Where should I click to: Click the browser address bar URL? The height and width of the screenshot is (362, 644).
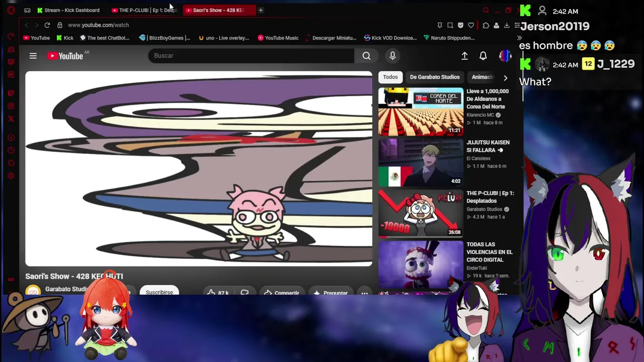pos(99,25)
